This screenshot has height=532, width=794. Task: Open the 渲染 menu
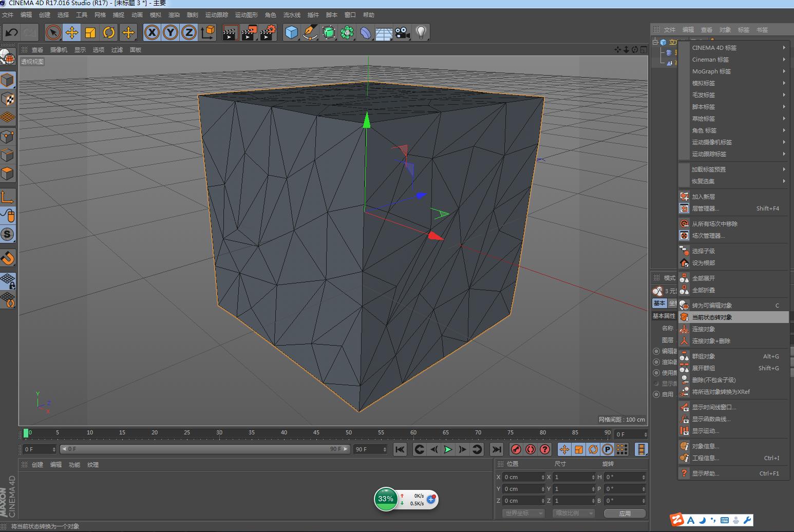pyautogui.click(x=174, y=14)
